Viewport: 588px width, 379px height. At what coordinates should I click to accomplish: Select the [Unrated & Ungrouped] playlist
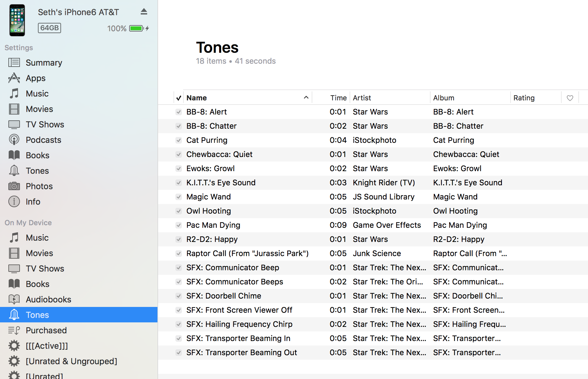pos(71,361)
